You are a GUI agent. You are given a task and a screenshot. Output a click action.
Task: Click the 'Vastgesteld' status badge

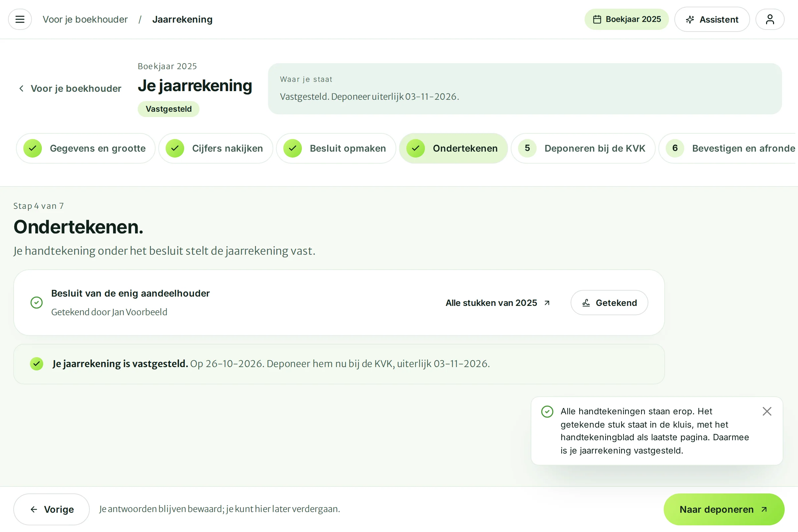(x=169, y=109)
